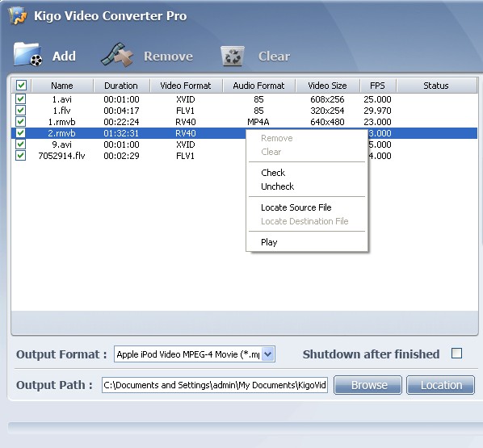Image resolution: width=483 pixels, height=448 pixels.
Task: Click the Browse button
Action: tap(367, 385)
